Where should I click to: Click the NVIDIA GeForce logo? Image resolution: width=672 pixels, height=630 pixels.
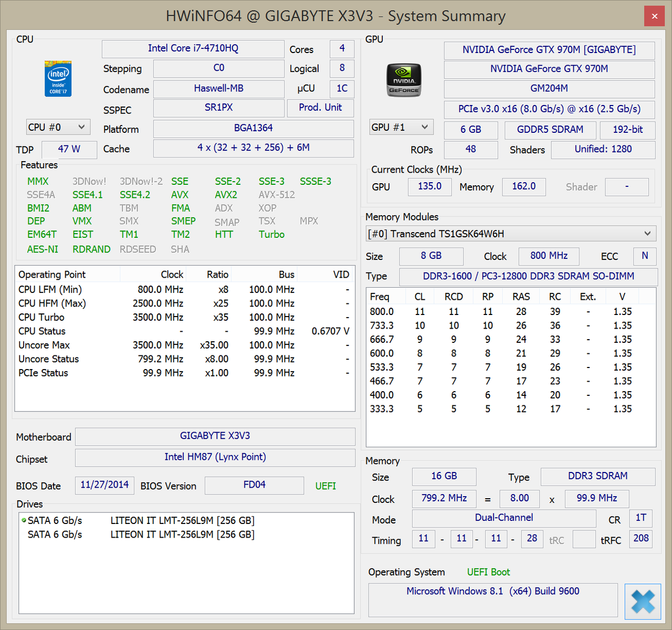(404, 80)
